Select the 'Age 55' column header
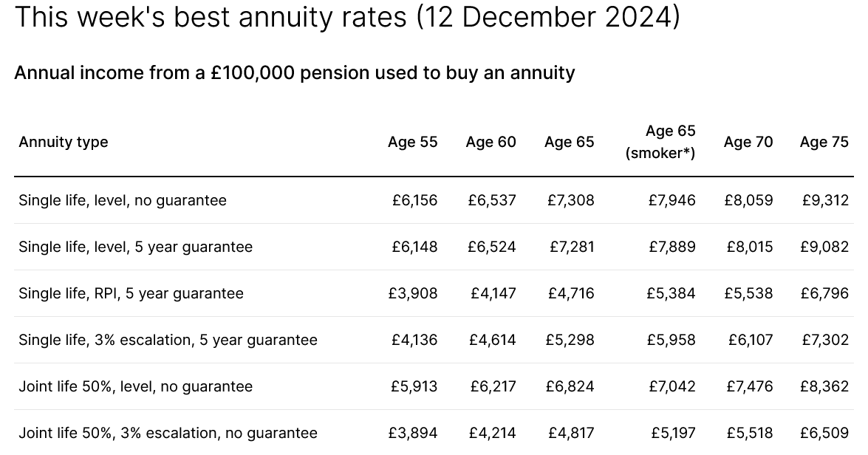 tap(412, 142)
